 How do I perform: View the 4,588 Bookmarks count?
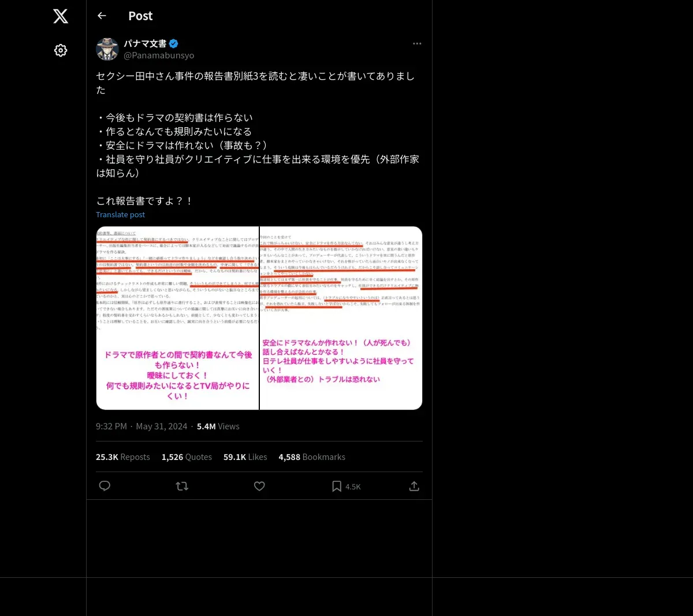click(312, 457)
